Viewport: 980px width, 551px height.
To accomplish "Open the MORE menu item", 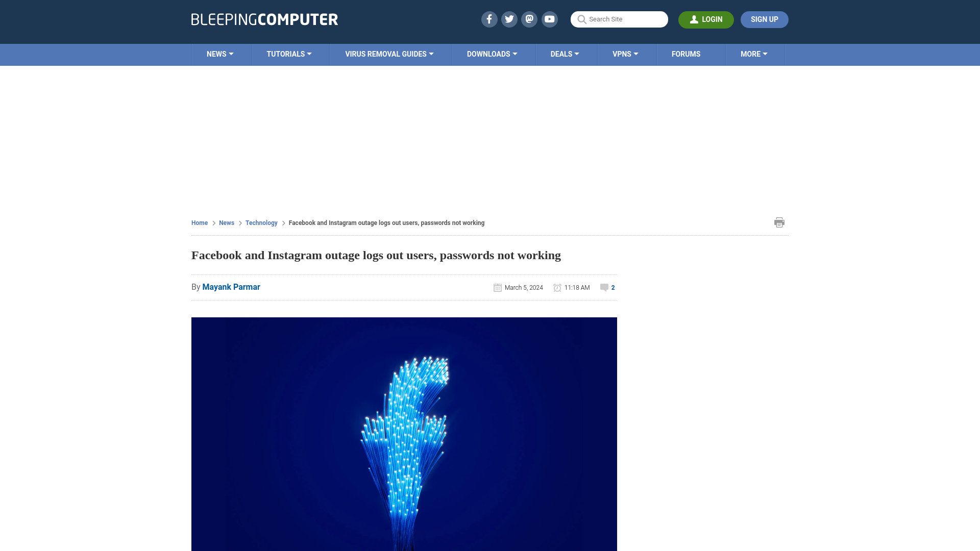I will coord(754,54).
